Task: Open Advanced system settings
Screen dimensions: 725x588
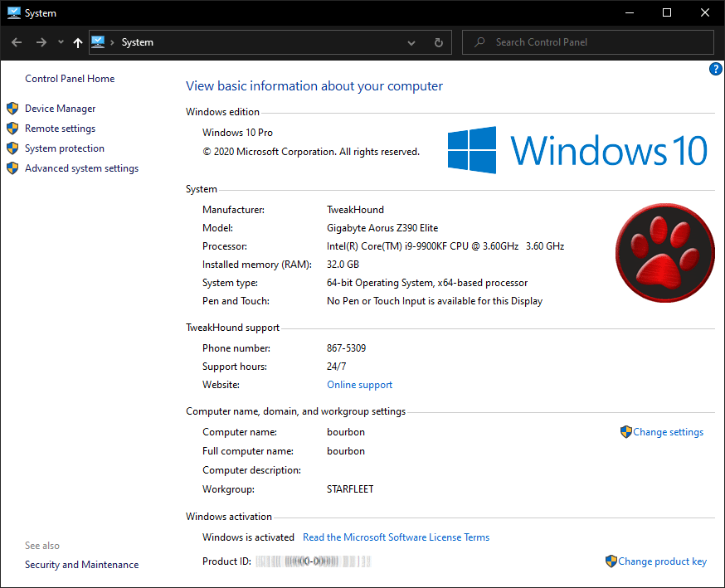Action: [x=81, y=168]
